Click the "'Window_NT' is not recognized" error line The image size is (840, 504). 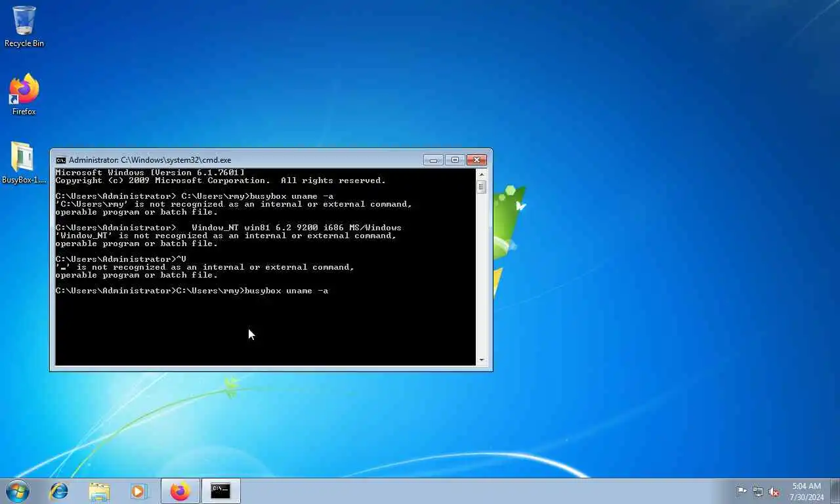pyautogui.click(x=226, y=236)
